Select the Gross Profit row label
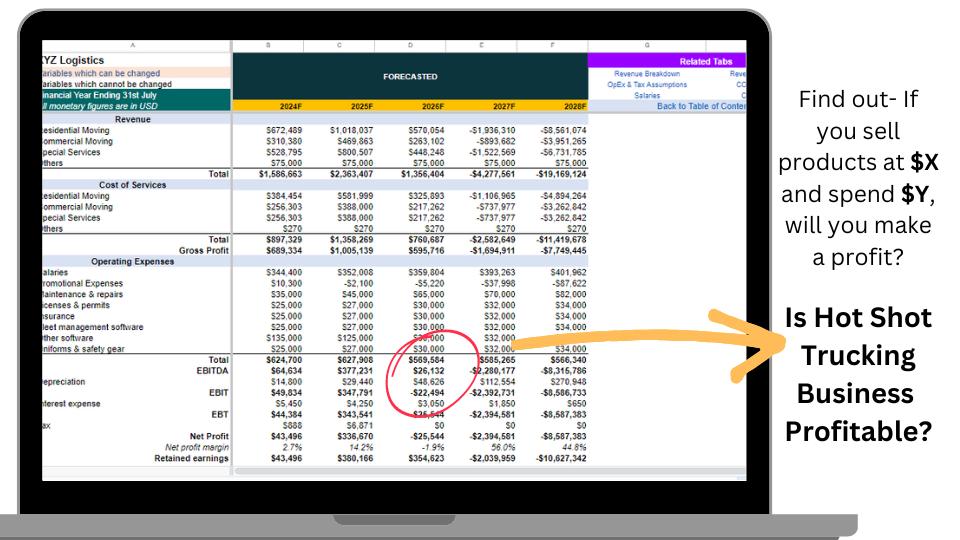The width and height of the screenshot is (960, 540). (x=203, y=251)
